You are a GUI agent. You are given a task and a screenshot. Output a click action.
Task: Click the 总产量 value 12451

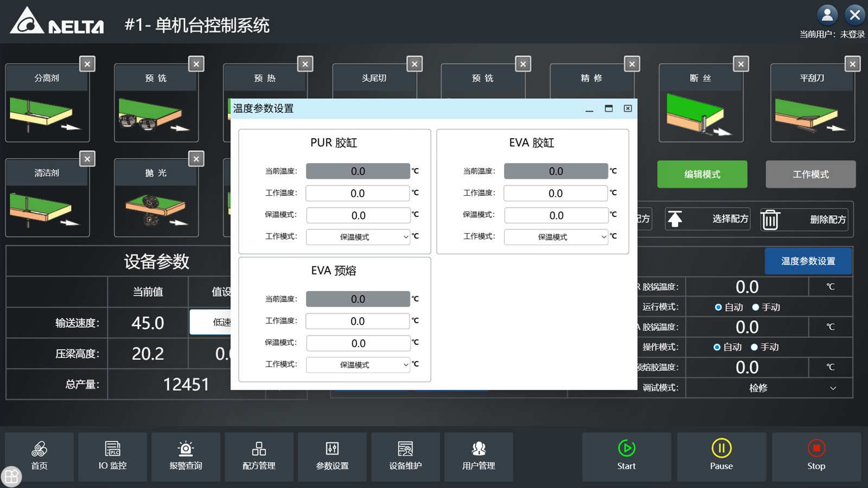click(x=186, y=384)
